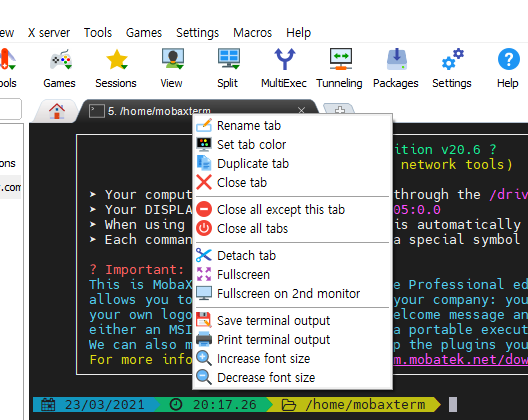
Task: Click the Print terminal output printer icon
Action: (x=204, y=339)
